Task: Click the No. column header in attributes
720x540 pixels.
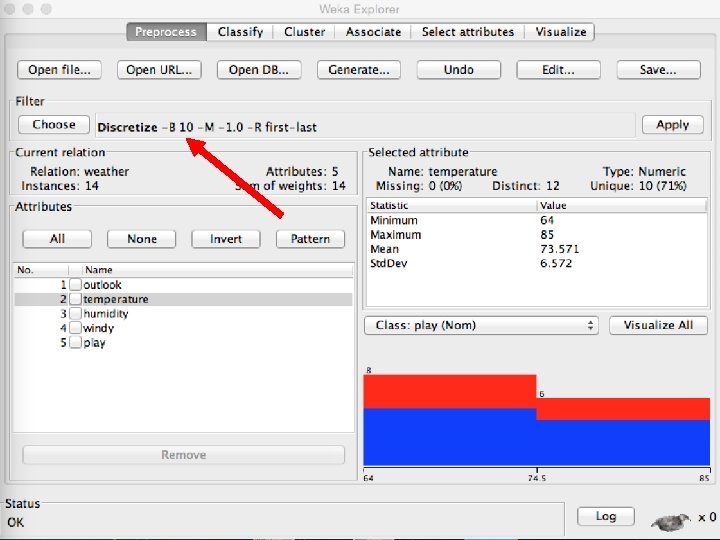Action: pos(41,270)
